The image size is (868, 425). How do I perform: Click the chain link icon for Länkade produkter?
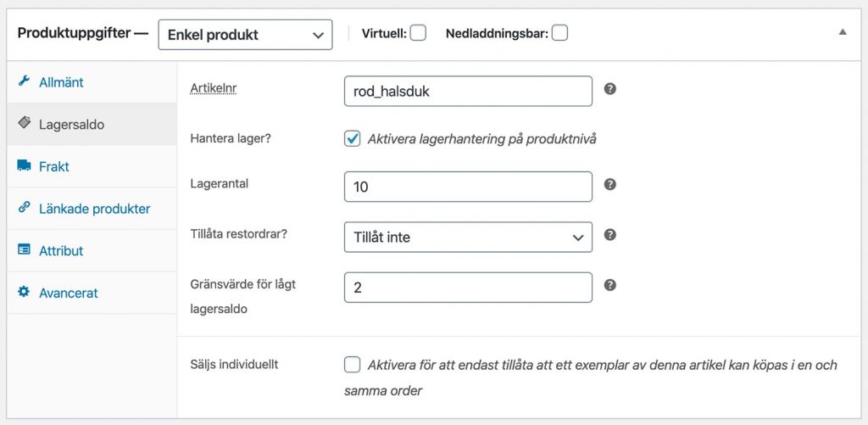[23, 207]
